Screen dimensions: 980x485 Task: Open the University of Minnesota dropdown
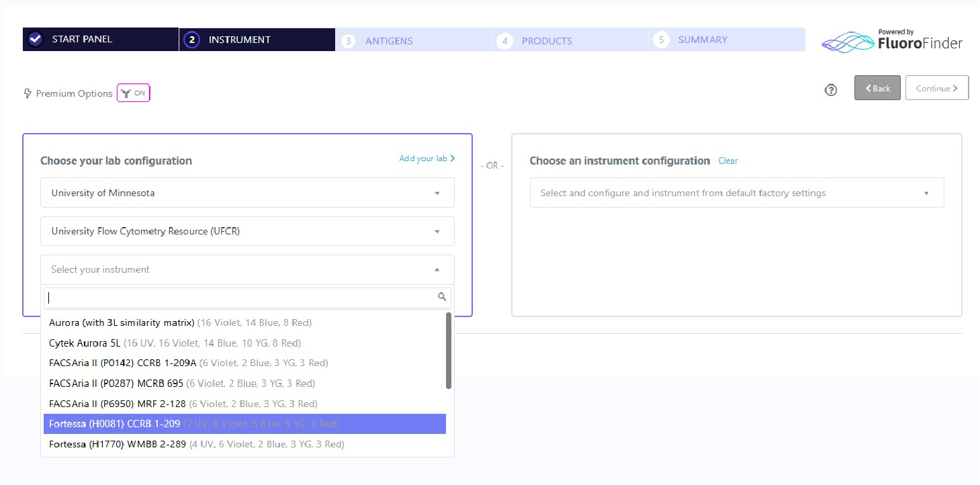(x=247, y=193)
